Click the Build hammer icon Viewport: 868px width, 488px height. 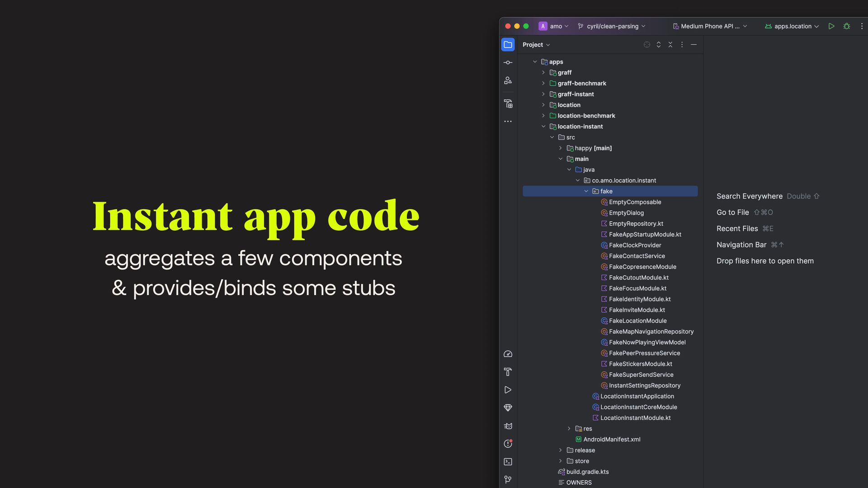[508, 372]
